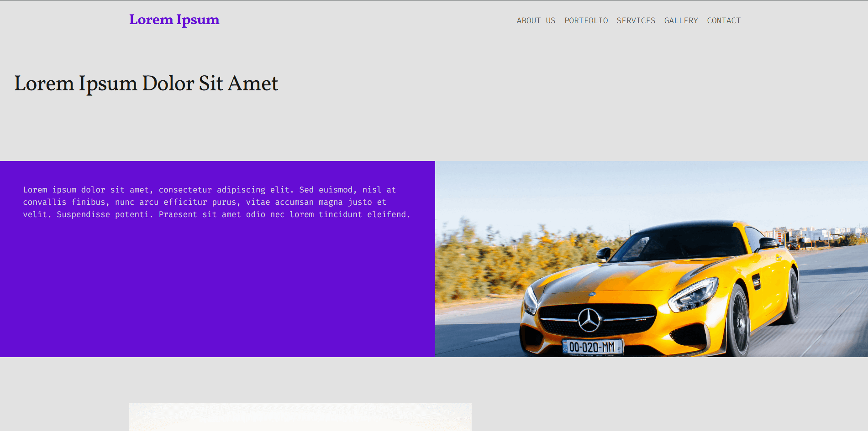Open the Contact page link

click(x=724, y=21)
